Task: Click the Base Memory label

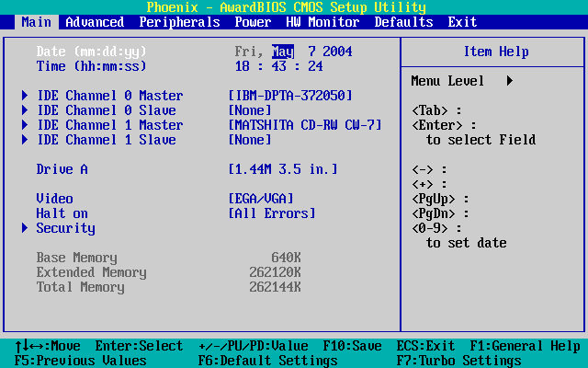Action: 77,258
